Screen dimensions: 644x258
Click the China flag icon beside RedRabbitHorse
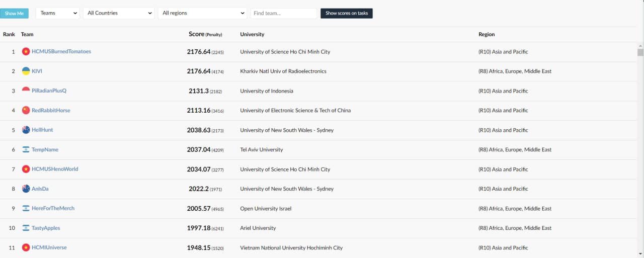pos(26,110)
